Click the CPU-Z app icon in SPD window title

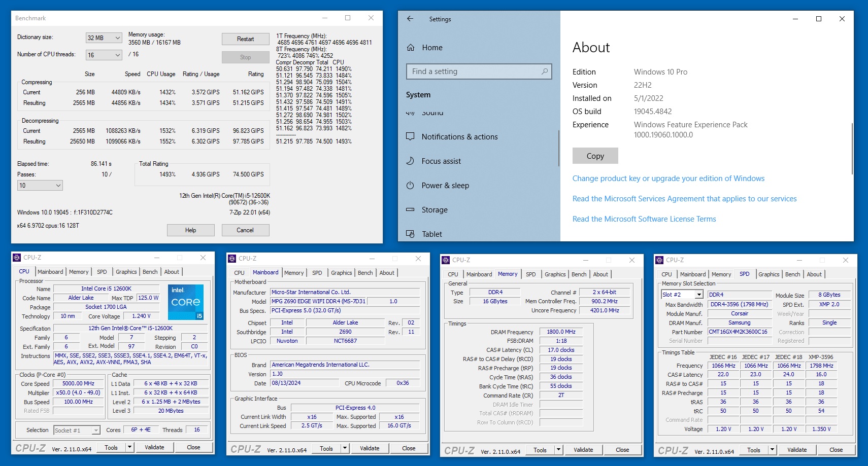tap(659, 260)
